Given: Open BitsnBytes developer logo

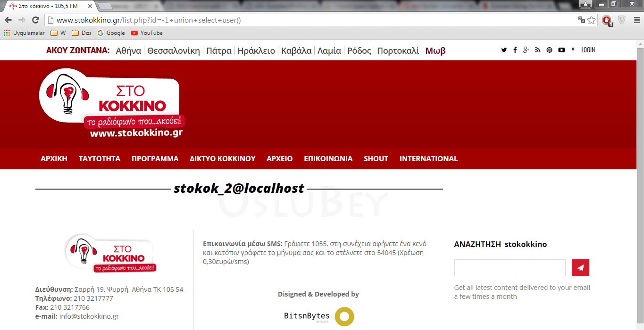Looking at the screenshot, I should (319, 316).
